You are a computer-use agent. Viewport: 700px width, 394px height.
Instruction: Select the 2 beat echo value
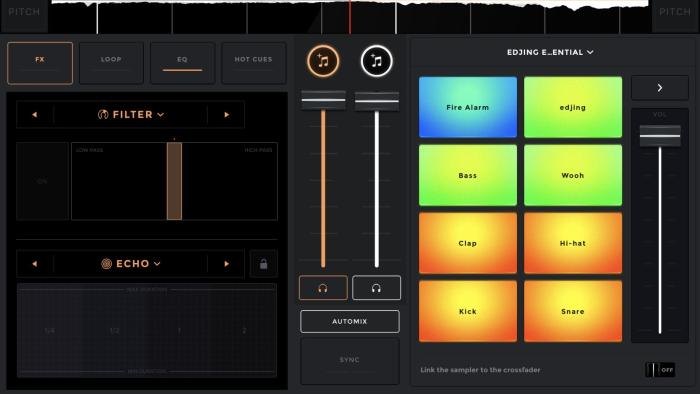tap(244, 331)
